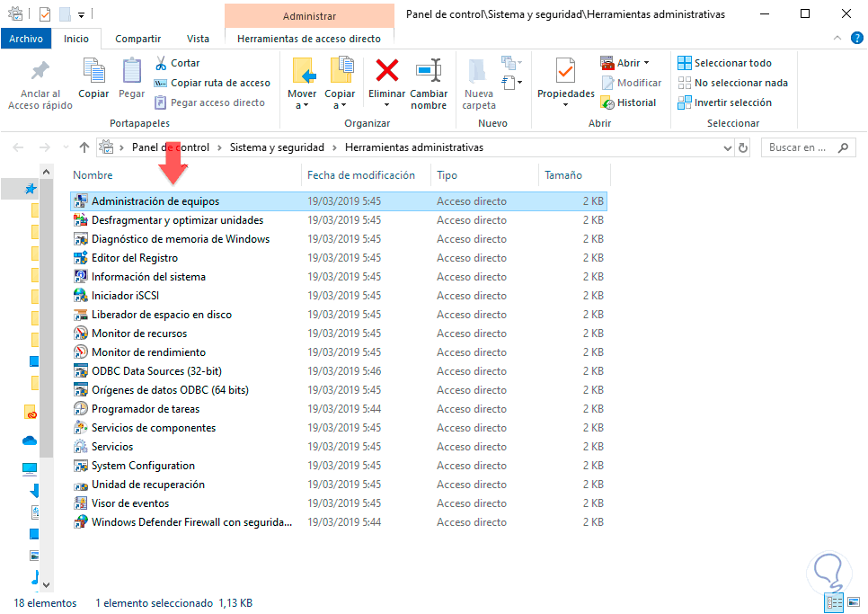The height and width of the screenshot is (614, 868).
Task: Click the red Eliminar X icon
Action: click(387, 71)
